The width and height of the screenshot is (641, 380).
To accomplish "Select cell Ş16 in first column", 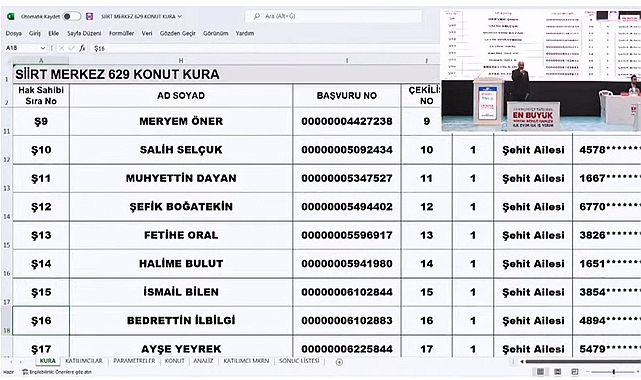I will click(x=41, y=321).
